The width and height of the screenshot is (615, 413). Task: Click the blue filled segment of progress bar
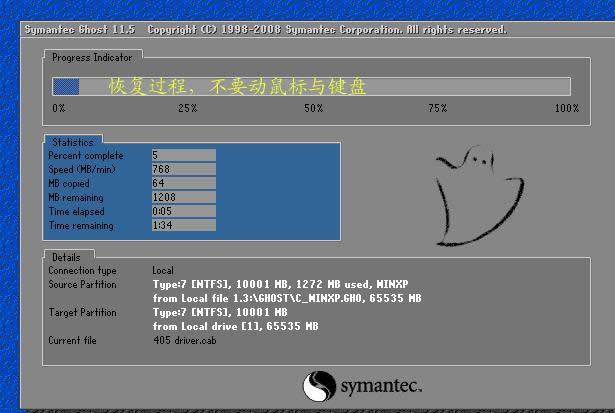(x=66, y=87)
